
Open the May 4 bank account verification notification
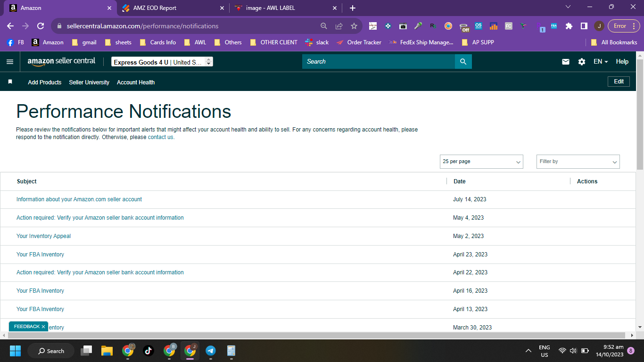point(100,218)
